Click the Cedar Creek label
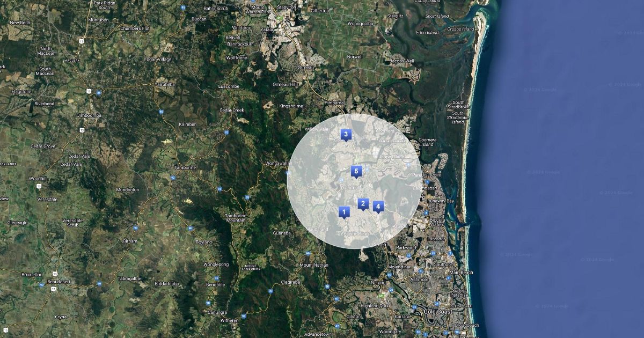Viewport: 644px width, 338px height. click(231, 110)
